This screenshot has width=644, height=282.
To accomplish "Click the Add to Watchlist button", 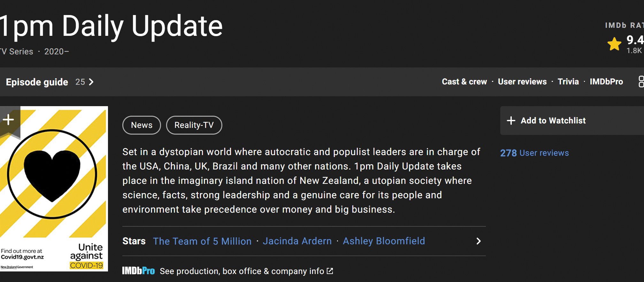I will coord(572,121).
